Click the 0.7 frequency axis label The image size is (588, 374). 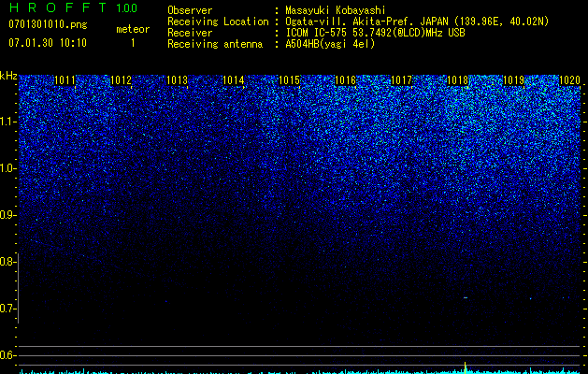click(x=7, y=309)
